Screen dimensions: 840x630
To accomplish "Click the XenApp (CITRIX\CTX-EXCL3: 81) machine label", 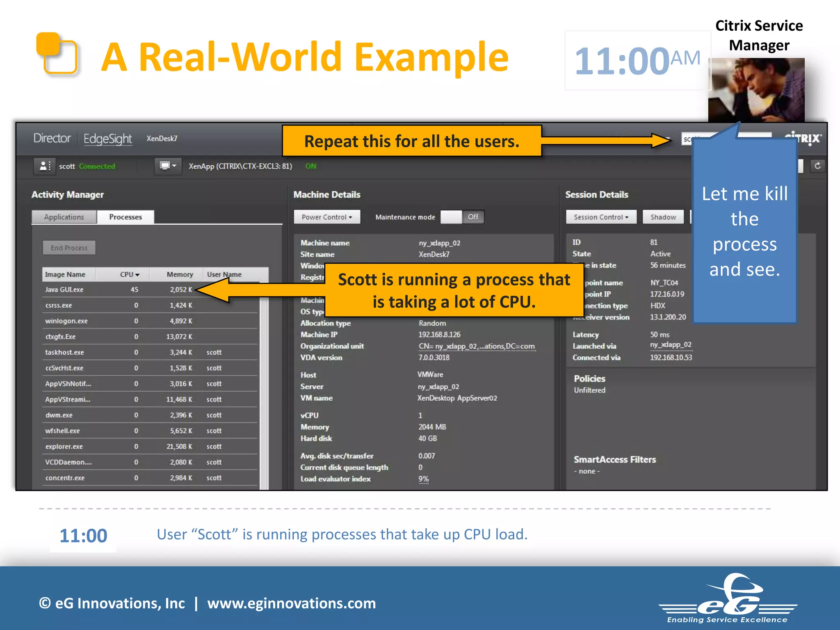I will (x=240, y=166).
